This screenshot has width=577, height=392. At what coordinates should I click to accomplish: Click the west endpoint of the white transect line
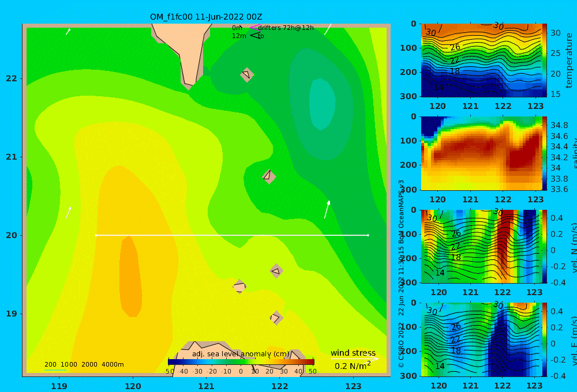pos(96,235)
